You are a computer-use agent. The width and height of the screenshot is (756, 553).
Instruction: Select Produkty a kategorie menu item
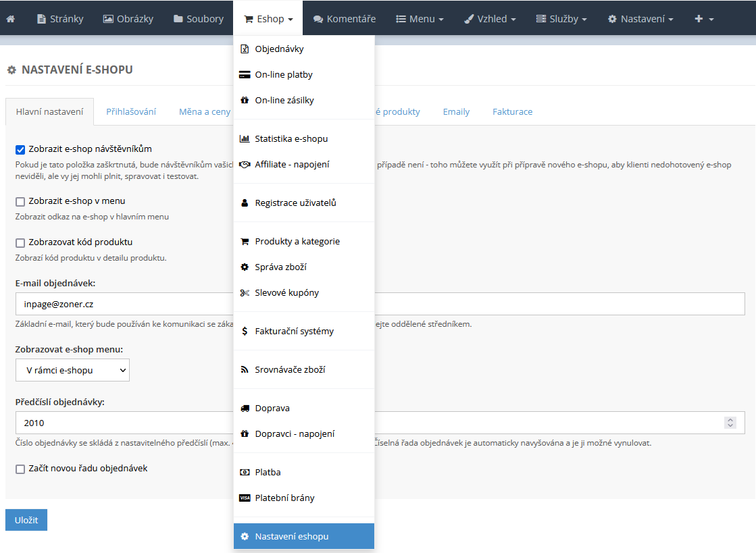click(297, 242)
